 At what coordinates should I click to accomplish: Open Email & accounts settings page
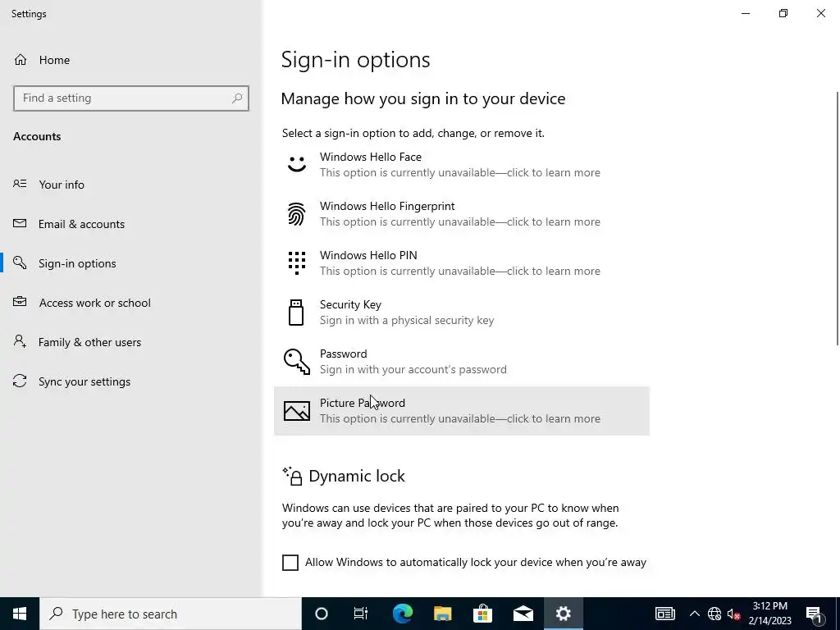pyautogui.click(x=131, y=224)
